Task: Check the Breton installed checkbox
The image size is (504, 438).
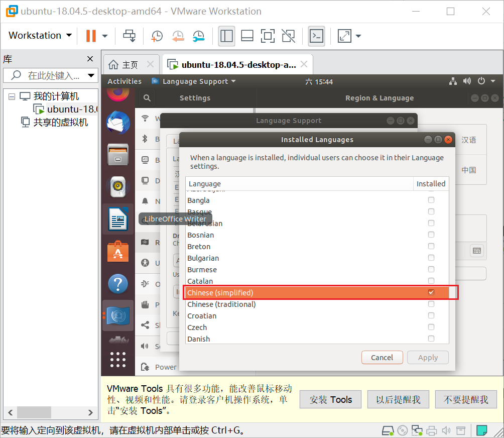Action: (x=431, y=246)
